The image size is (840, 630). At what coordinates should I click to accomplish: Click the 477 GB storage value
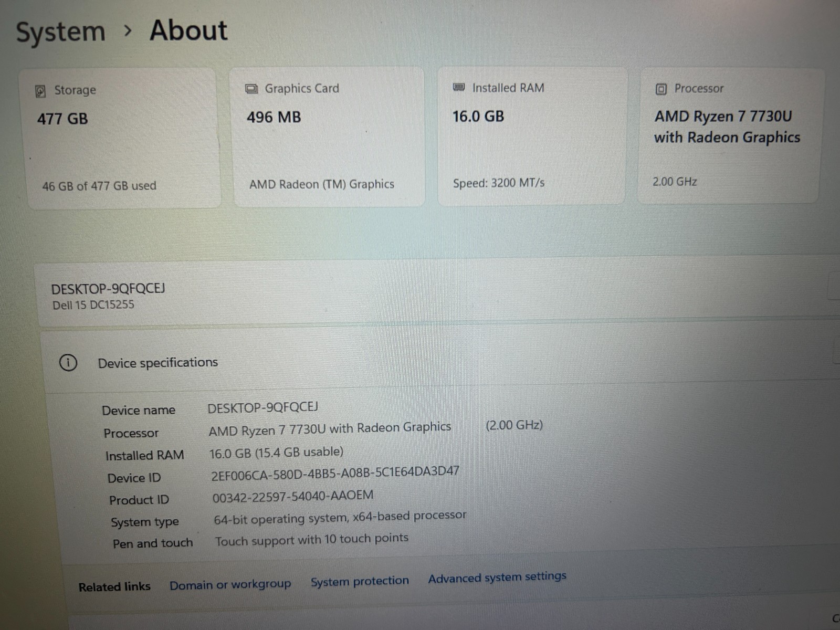62,119
